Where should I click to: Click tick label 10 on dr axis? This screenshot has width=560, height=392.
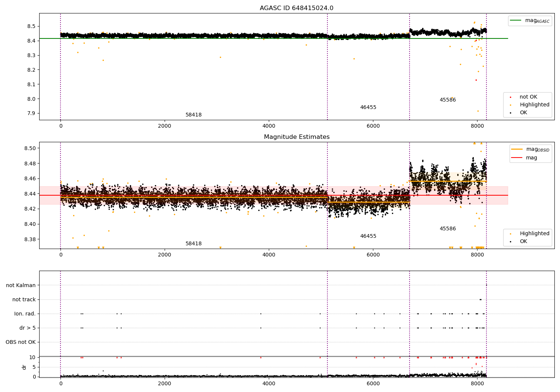[32, 358]
